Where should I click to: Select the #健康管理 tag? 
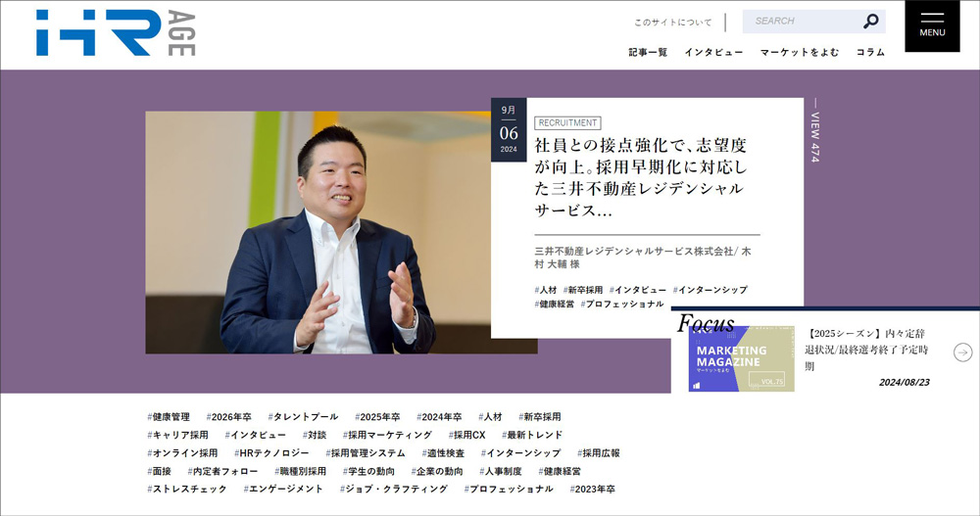(169, 417)
